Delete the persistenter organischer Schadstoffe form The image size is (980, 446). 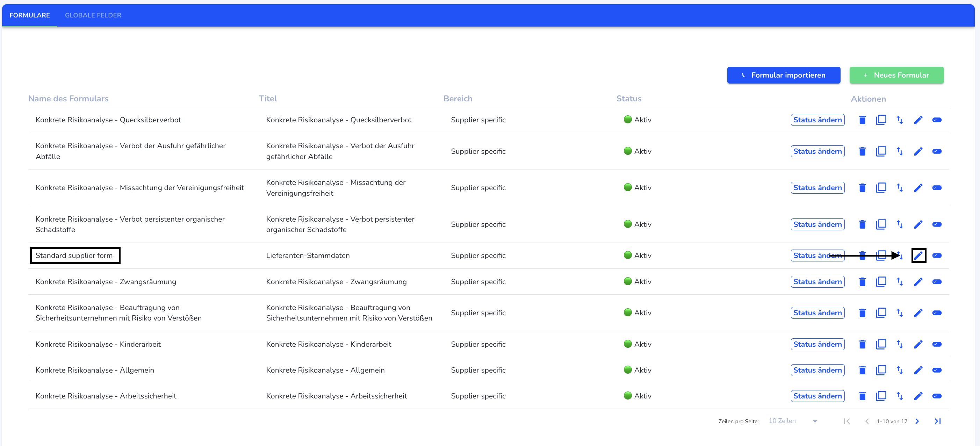(x=863, y=224)
